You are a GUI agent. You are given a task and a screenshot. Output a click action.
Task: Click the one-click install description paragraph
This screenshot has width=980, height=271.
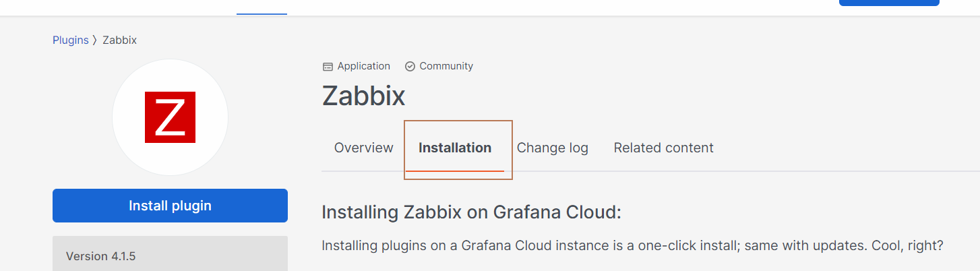tap(632, 245)
